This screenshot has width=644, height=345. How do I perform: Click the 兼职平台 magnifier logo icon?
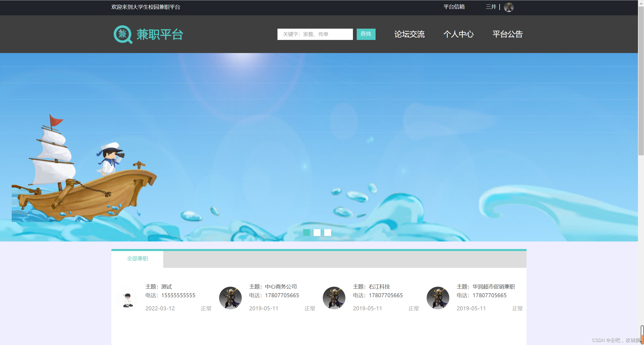pyautogui.click(x=123, y=34)
